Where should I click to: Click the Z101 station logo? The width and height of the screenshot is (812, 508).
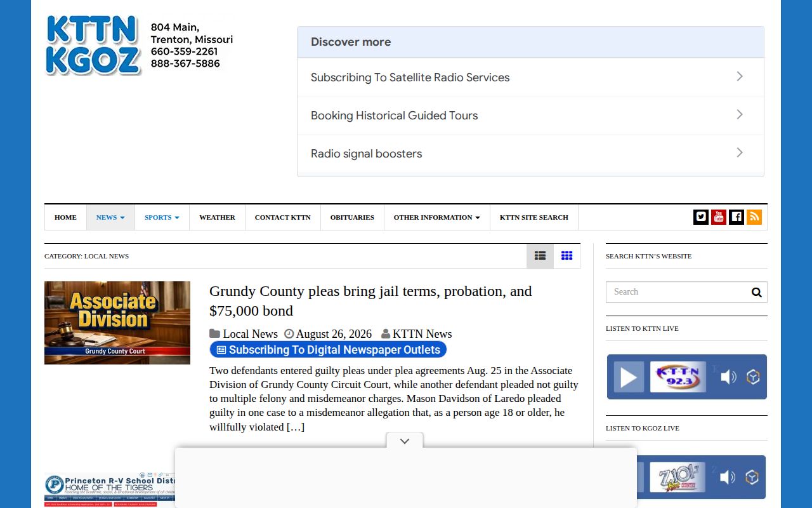coord(678,478)
